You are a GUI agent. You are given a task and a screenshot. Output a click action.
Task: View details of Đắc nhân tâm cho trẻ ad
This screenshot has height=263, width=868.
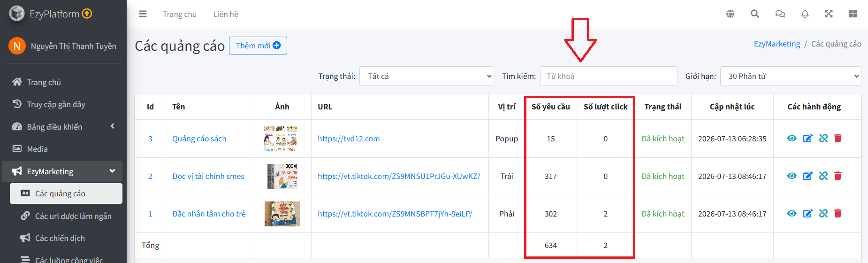(792, 214)
